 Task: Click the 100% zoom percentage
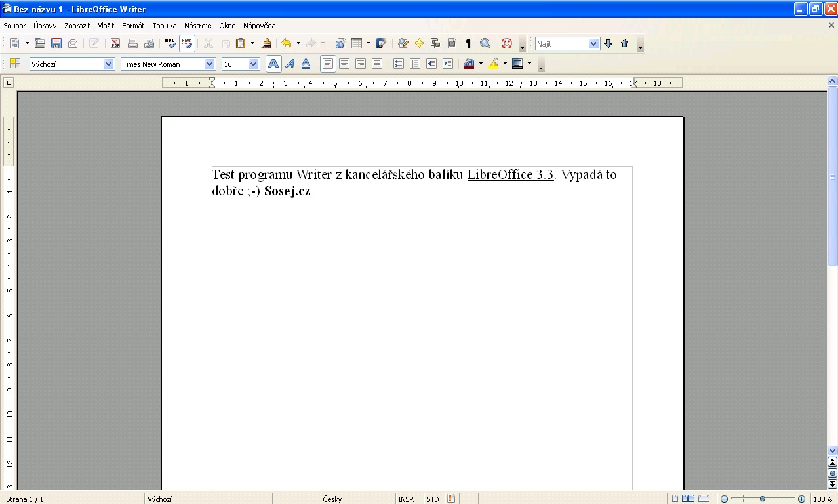pos(823,499)
